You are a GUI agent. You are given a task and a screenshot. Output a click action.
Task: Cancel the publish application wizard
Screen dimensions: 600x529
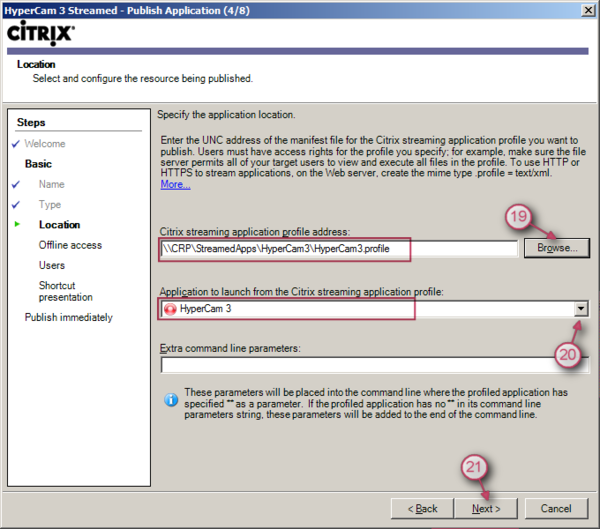click(556, 508)
